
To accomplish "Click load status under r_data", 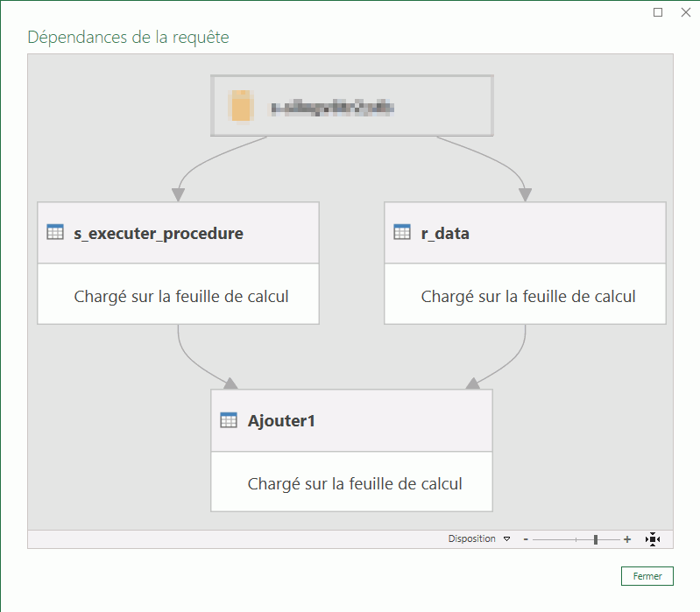I will click(528, 296).
